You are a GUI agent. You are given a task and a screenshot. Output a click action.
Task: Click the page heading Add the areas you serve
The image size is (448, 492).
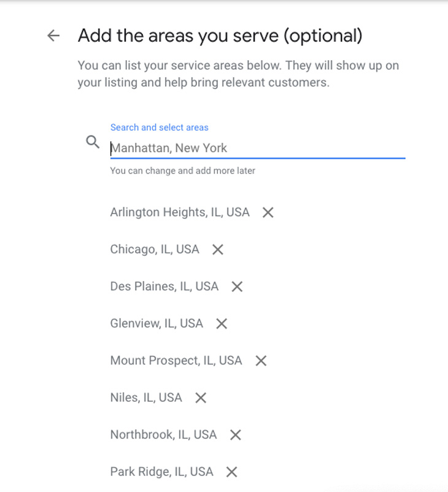pyautogui.click(x=220, y=36)
